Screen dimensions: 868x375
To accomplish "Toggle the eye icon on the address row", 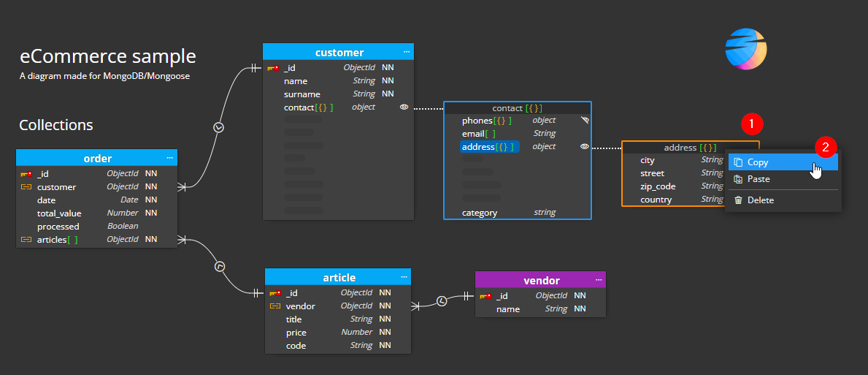I will coord(584,147).
